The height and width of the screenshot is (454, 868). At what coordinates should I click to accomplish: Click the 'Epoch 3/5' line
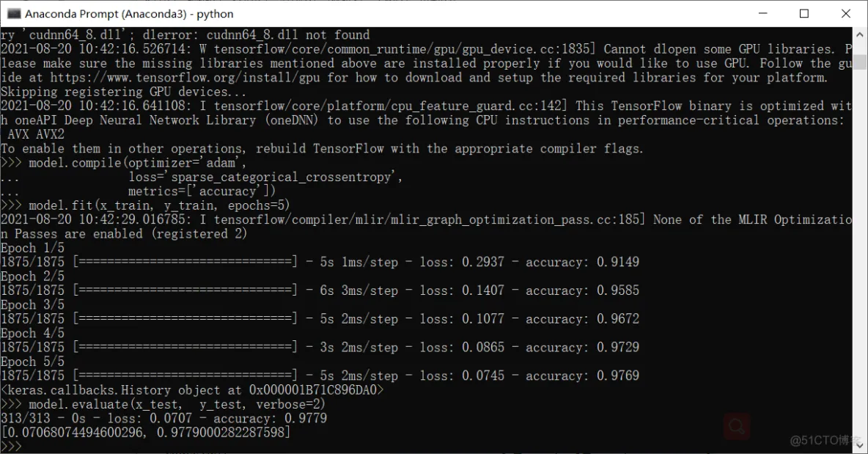(x=33, y=304)
